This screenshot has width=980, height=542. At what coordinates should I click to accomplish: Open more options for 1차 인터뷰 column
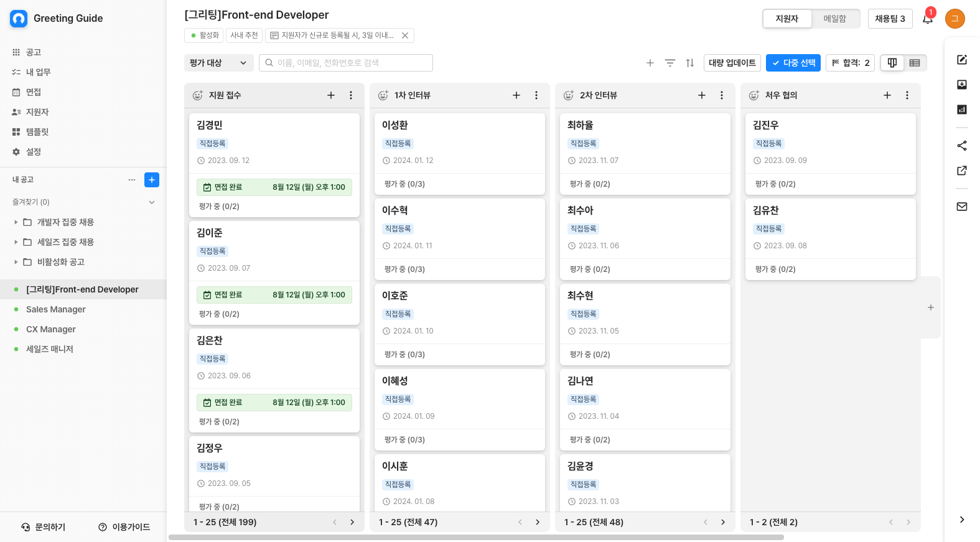coord(536,95)
